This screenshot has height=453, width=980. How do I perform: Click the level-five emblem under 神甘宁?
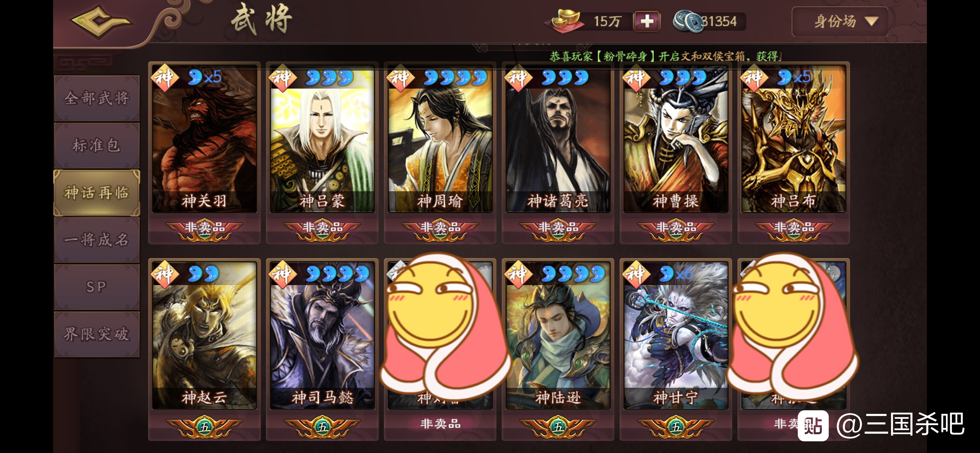click(676, 427)
